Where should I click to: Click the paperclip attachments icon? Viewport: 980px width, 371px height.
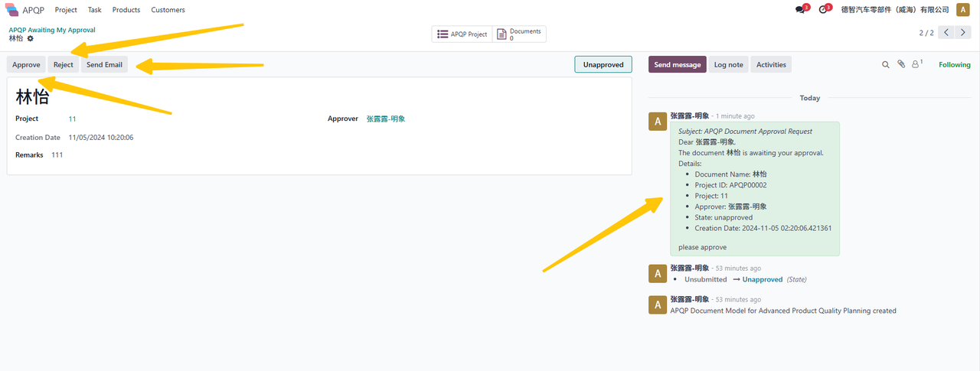(901, 65)
